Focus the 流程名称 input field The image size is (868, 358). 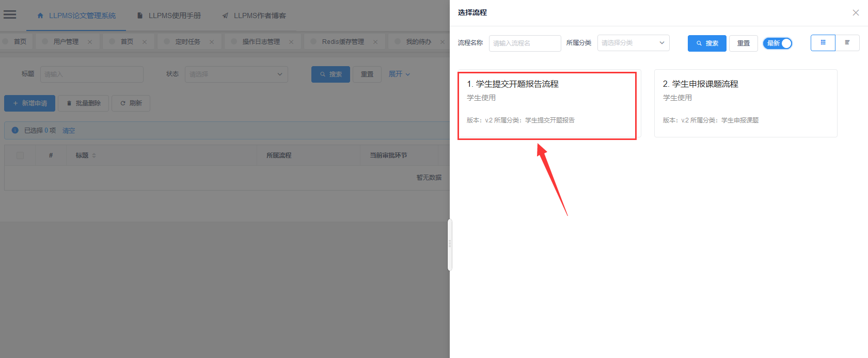525,43
